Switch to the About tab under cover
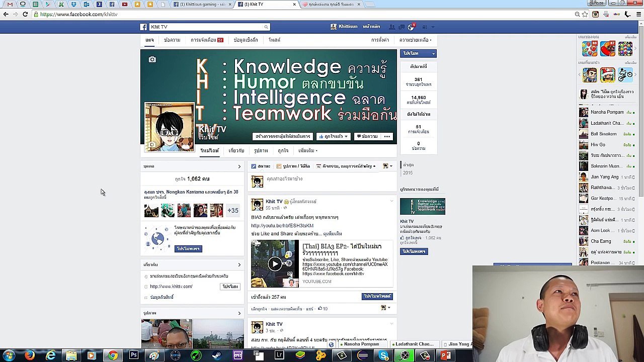 [x=236, y=150]
